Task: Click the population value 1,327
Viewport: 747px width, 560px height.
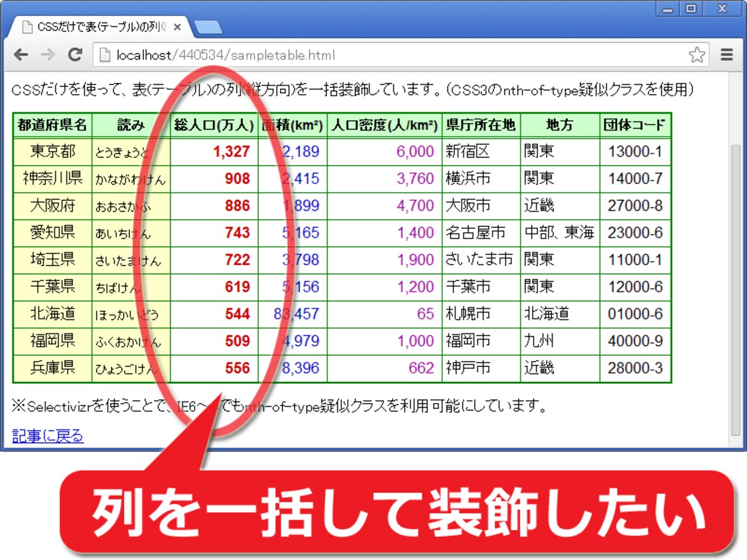Action: click(x=231, y=152)
